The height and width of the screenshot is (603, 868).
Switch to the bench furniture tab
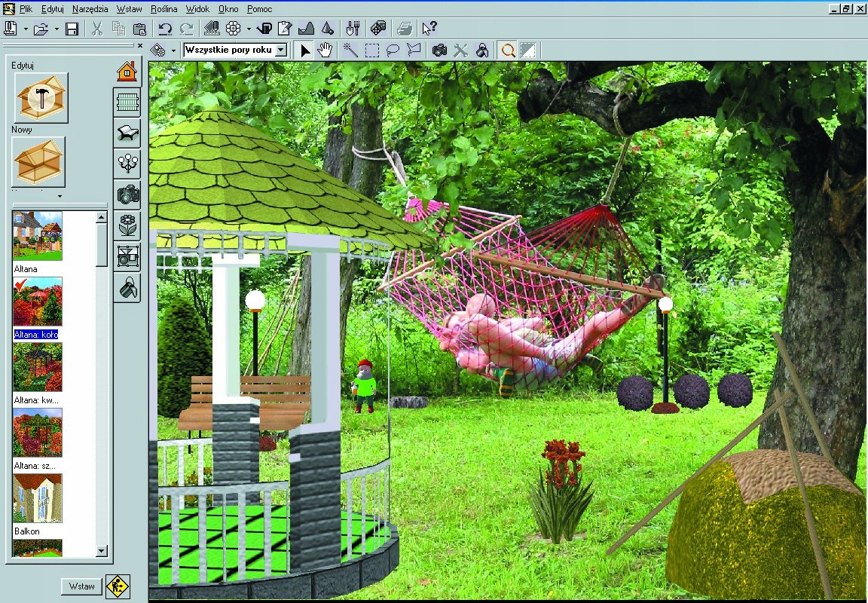[x=127, y=133]
